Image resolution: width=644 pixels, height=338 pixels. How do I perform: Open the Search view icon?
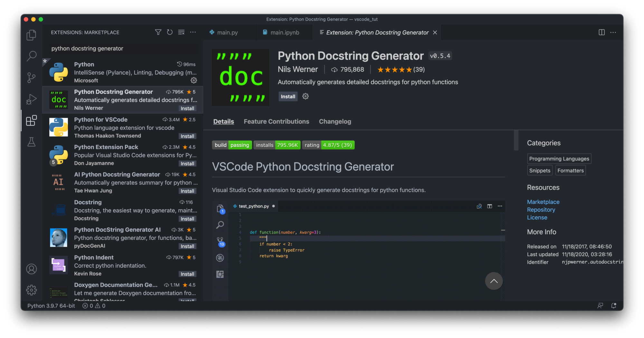click(x=31, y=56)
